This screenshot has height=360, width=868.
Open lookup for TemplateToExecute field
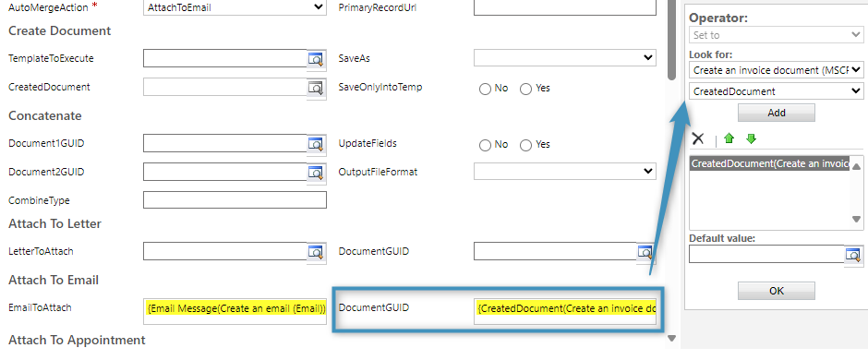(316, 59)
